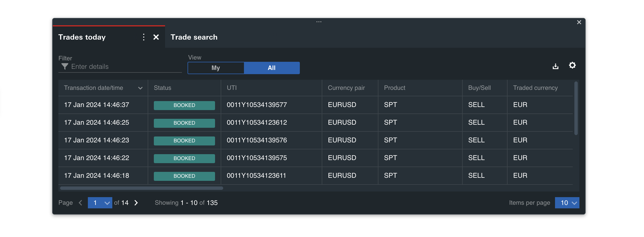Viewport: 644px width, 237px height.
Task: Open Items per page dropdown
Action: tap(567, 203)
